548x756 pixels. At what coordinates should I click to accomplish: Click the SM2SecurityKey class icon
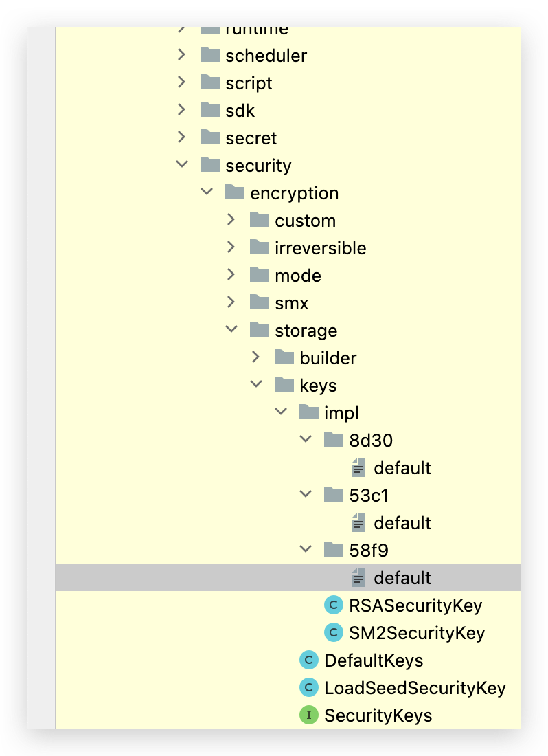point(333,632)
